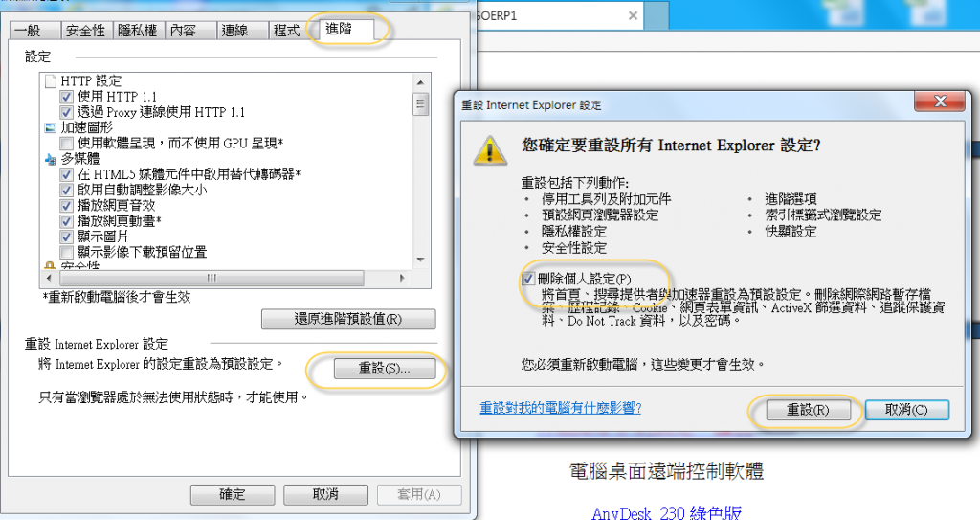The width and height of the screenshot is (980, 520).
Task: Click the 多媒體 category icon
Action: pos(51,160)
